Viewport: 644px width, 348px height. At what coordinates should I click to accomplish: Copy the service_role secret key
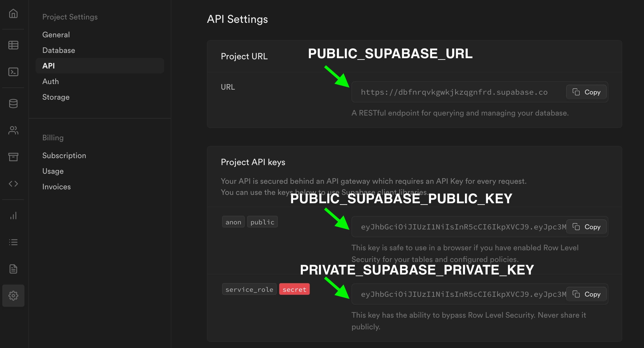click(x=586, y=294)
